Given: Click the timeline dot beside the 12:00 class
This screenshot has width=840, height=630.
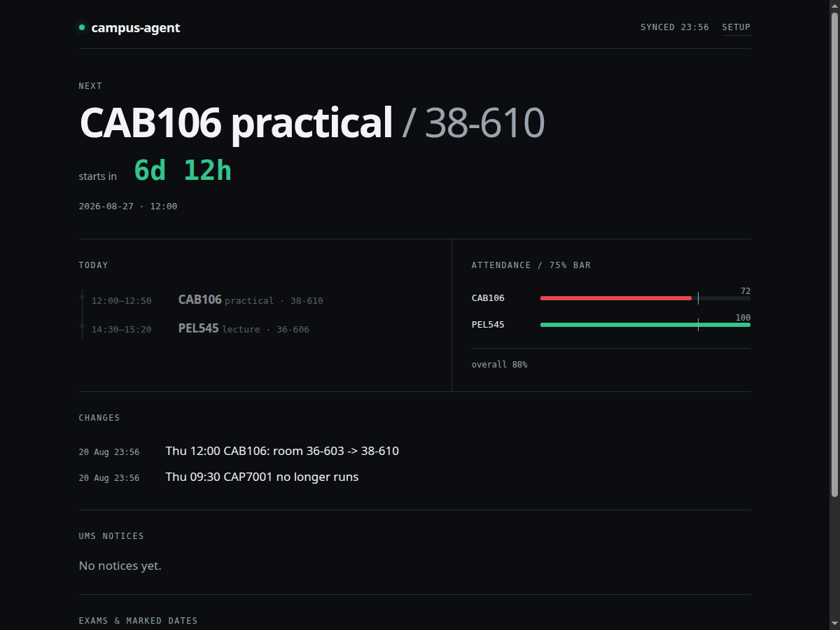Looking at the screenshot, I should click(x=82, y=297).
